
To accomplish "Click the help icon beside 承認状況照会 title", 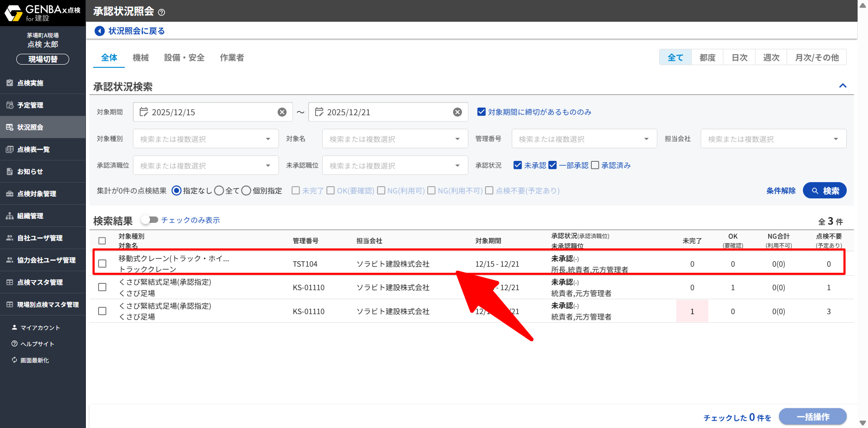I will [x=162, y=12].
